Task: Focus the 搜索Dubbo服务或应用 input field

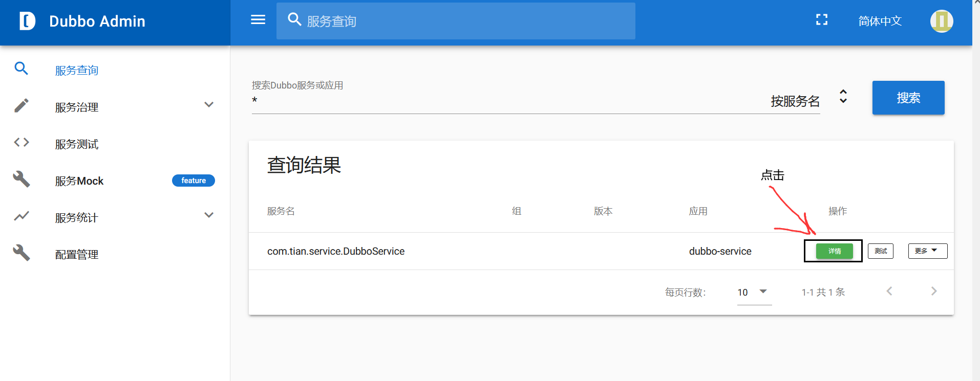Action: click(507, 101)
